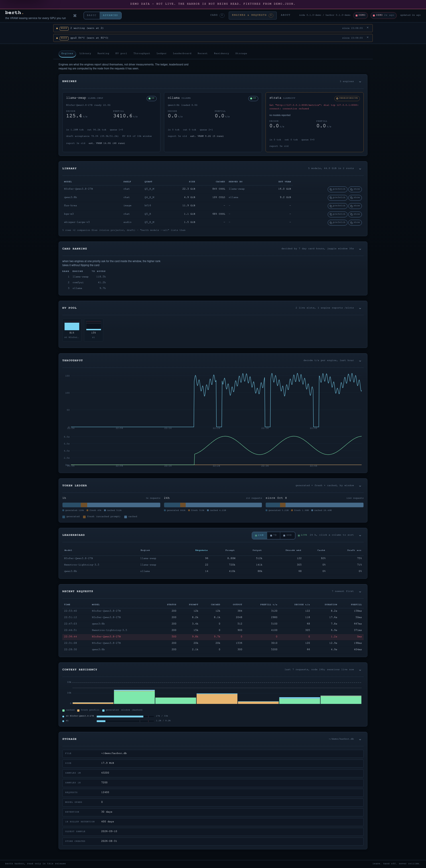Click the llama-swap engine card
The image size is (426, 868).
pos(111,122)
